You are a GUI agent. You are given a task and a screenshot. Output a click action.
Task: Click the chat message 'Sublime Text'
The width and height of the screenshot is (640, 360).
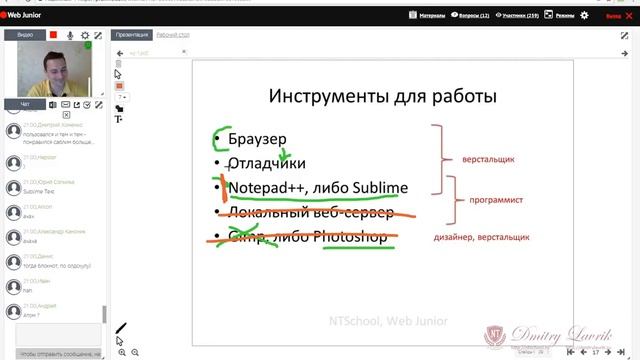pyautogui.click(x=38, y=191)
